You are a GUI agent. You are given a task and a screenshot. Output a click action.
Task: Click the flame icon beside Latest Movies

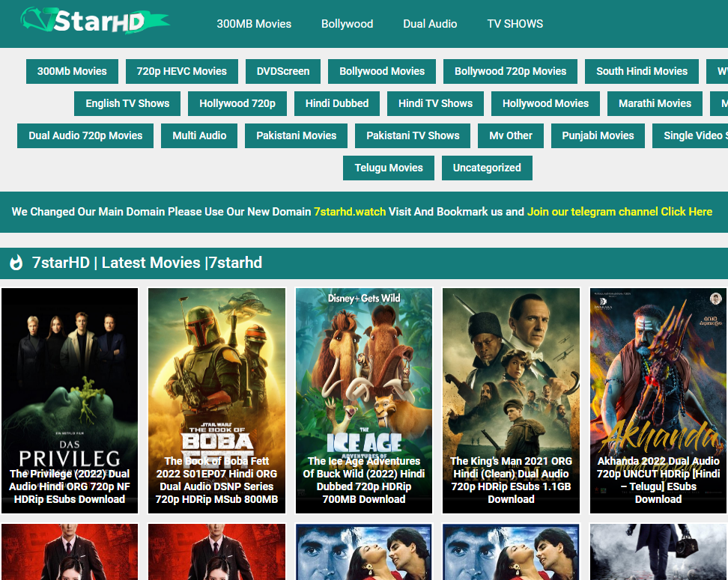(16, 263)
